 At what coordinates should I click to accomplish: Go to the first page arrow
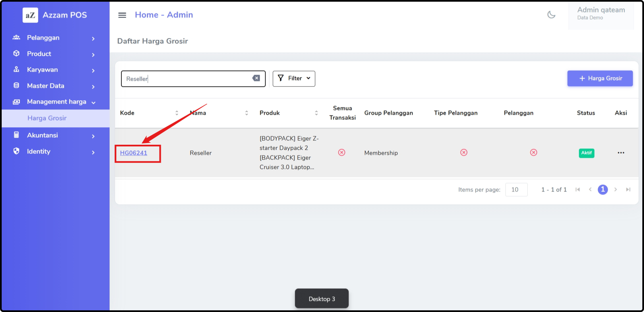pyautogui.click(x=578, y=189)
